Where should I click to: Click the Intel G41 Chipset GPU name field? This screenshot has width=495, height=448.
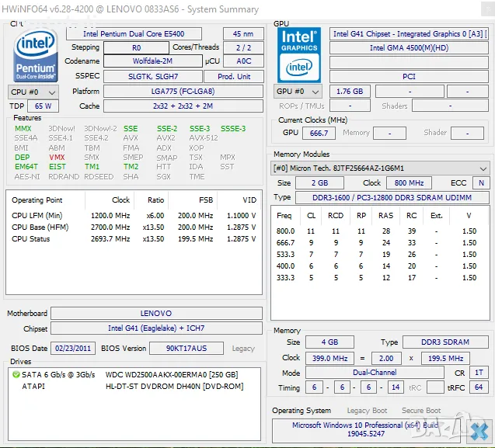(x=410, y=33)
